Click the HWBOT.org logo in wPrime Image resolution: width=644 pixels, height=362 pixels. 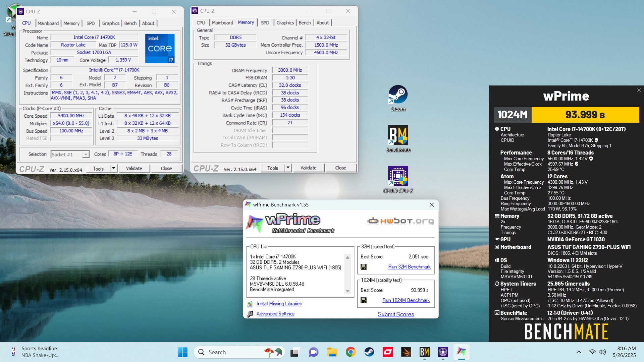400,221
